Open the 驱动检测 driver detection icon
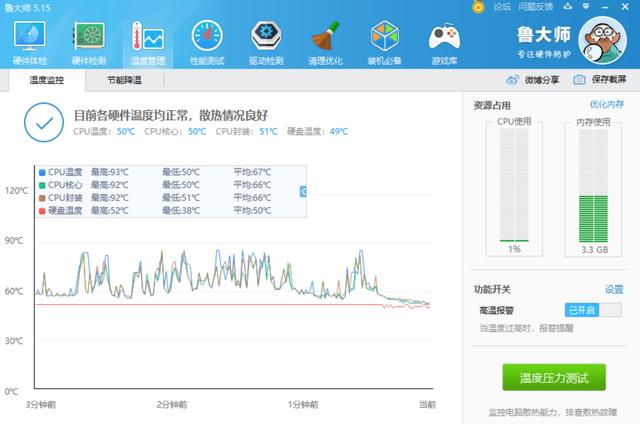This screenshot has width=640, height=424. pos(266,42)
